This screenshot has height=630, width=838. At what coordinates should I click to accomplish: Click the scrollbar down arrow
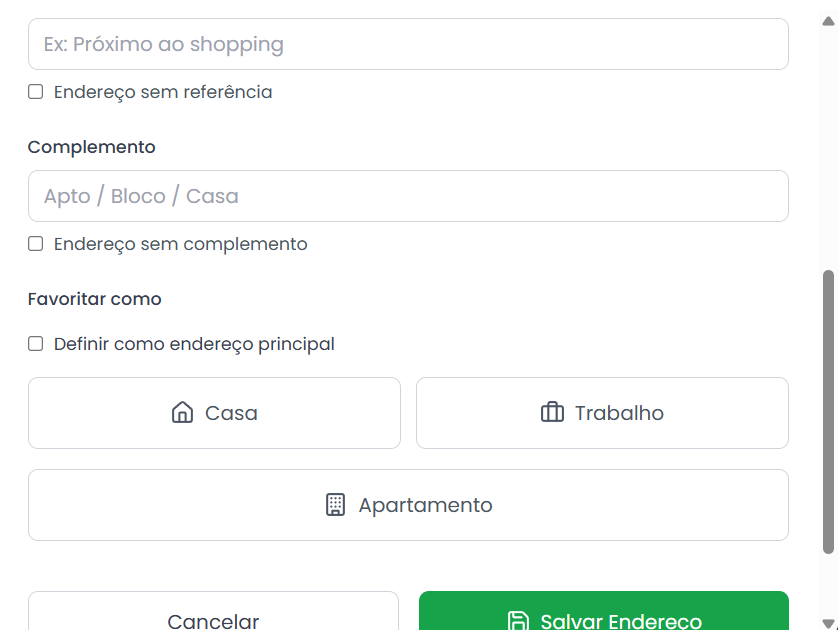tap(828, 622)
